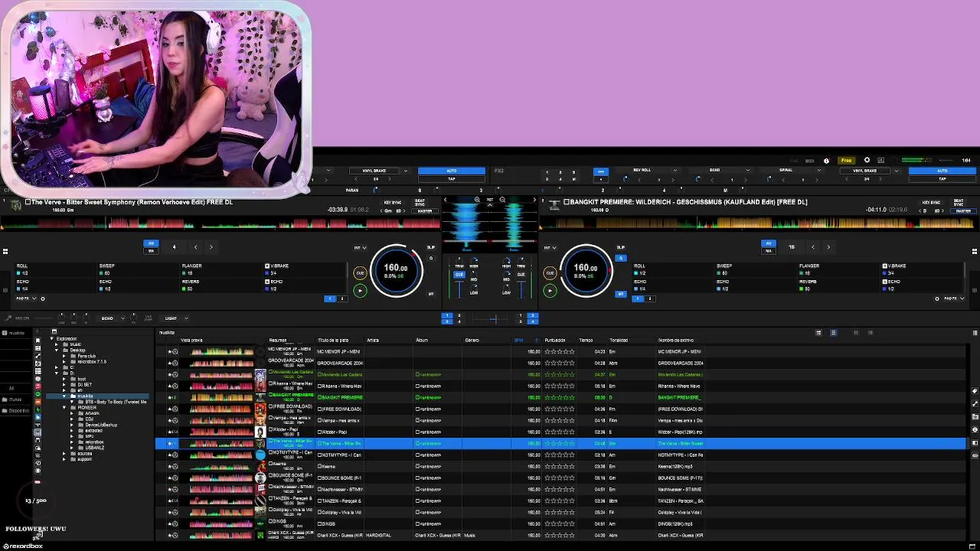
Task: Start playback on deck 1
Action: click(x=360, y=291)
